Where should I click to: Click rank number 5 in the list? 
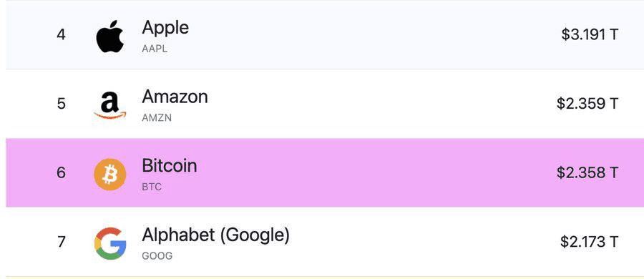click(x=61, y=104)
